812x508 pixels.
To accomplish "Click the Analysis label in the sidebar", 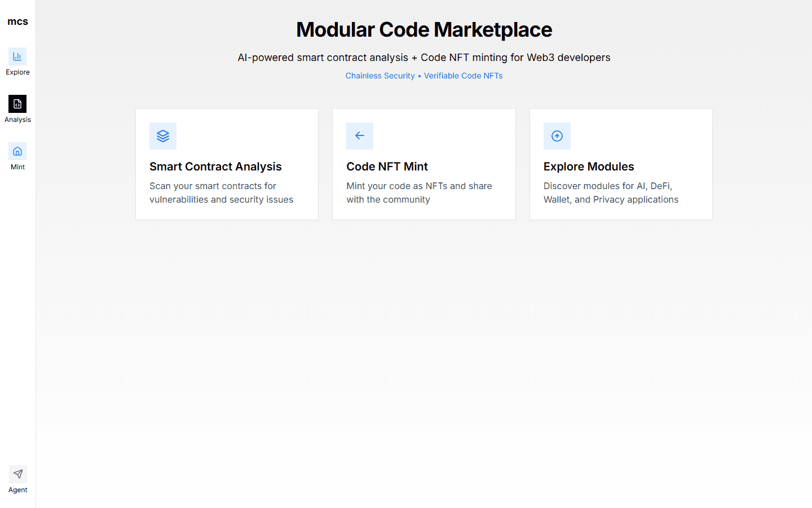I will pyautogui.click(x=17, y=120).
